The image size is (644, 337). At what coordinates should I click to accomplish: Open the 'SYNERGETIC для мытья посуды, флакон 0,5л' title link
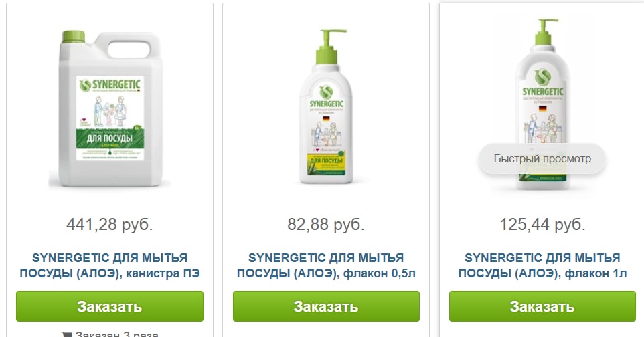pos(326,265)
